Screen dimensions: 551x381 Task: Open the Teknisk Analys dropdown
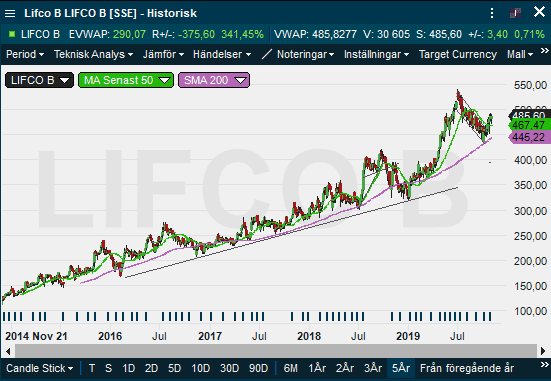pyautogui.click(x=93, y=54)
